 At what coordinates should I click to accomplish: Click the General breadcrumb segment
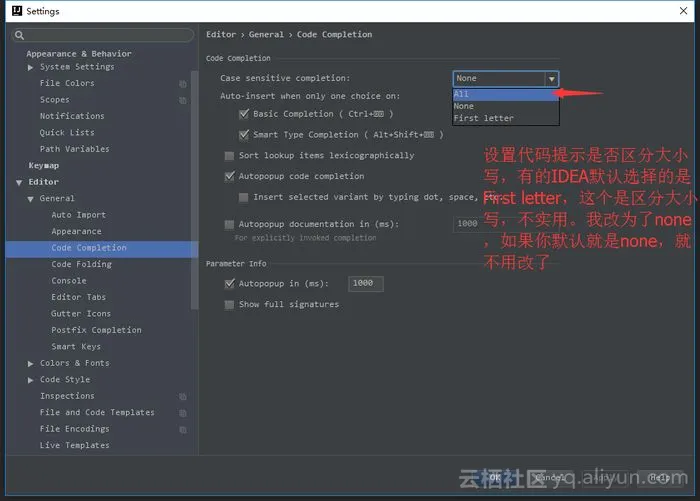(x=266, y=34)
